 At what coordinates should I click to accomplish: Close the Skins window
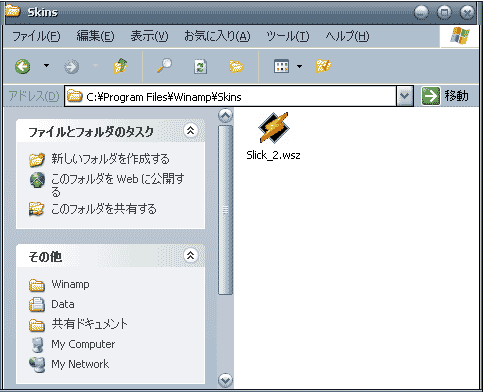click(467, 13)
